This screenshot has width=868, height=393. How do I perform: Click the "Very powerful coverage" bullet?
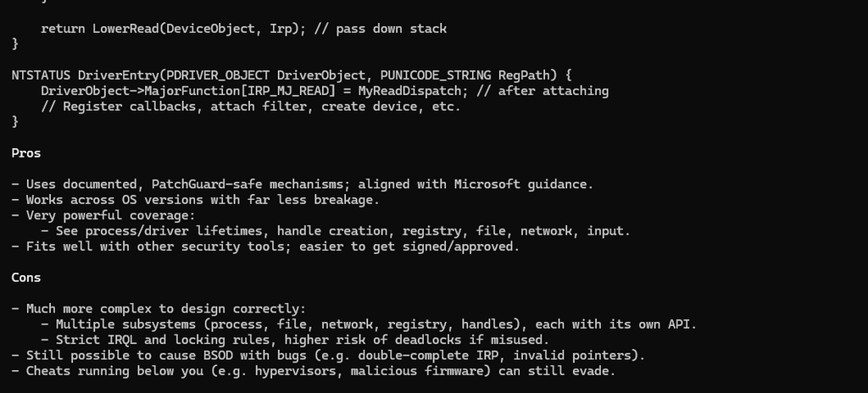[107, 215]
